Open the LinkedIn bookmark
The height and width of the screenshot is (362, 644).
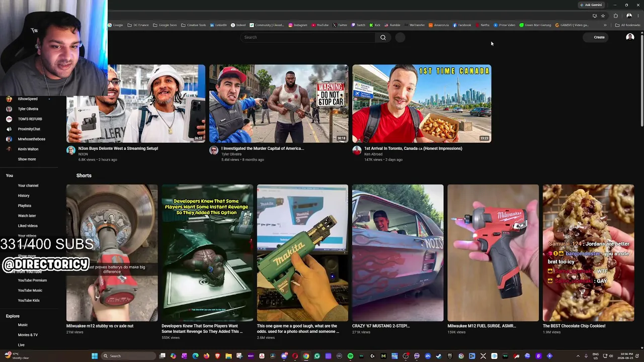218,25
